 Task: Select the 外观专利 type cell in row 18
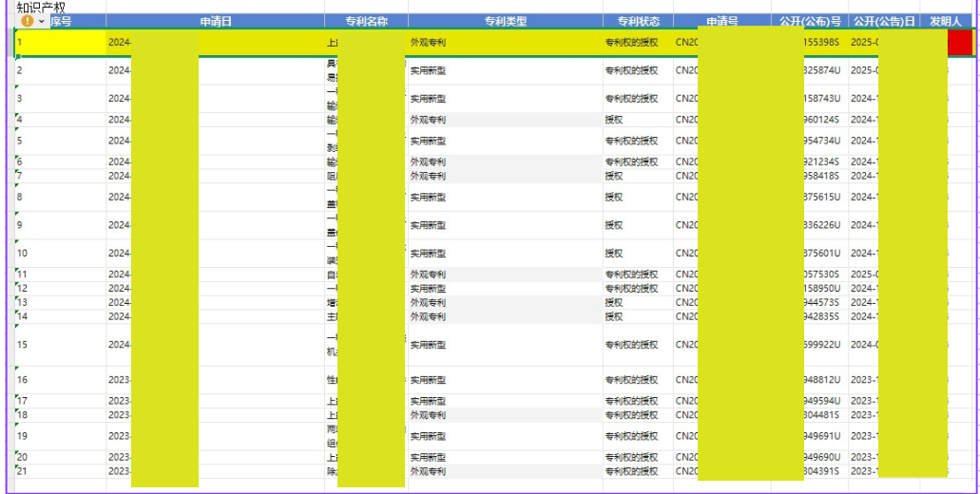(506, 415)
